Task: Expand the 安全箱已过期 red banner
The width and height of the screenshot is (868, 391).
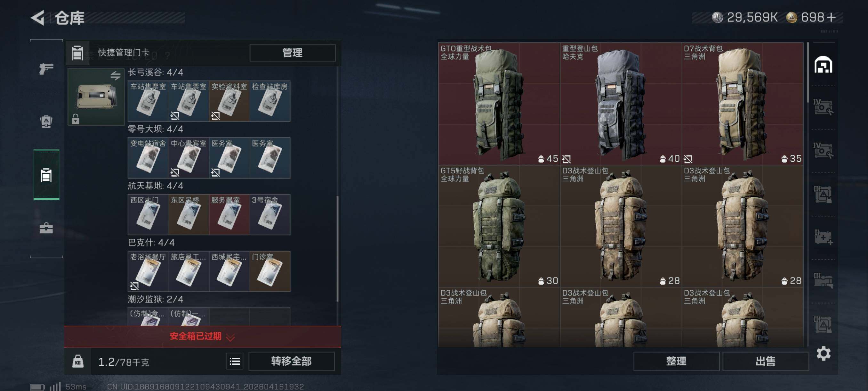Action: [203, 336]
